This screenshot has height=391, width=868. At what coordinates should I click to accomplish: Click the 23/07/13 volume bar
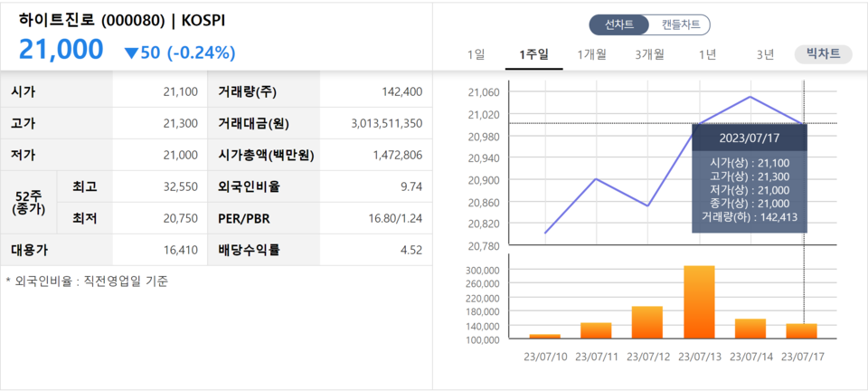(699, 301)
